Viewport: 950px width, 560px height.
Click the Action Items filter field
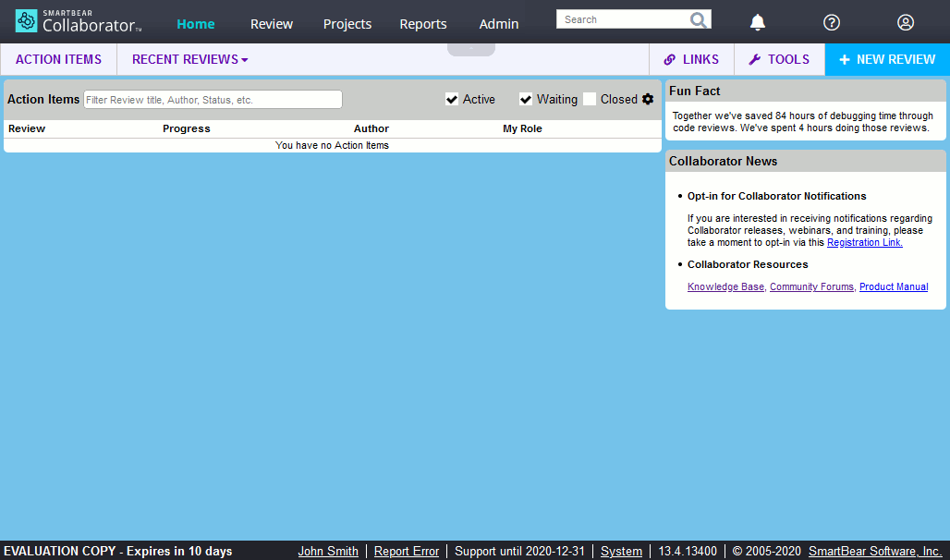coord(212,99)
